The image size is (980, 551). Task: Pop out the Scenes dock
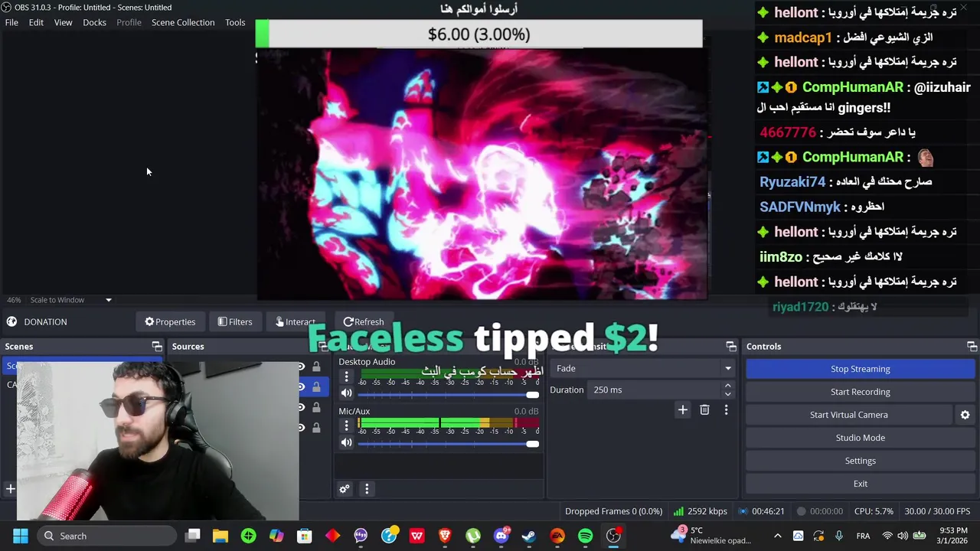157,347
